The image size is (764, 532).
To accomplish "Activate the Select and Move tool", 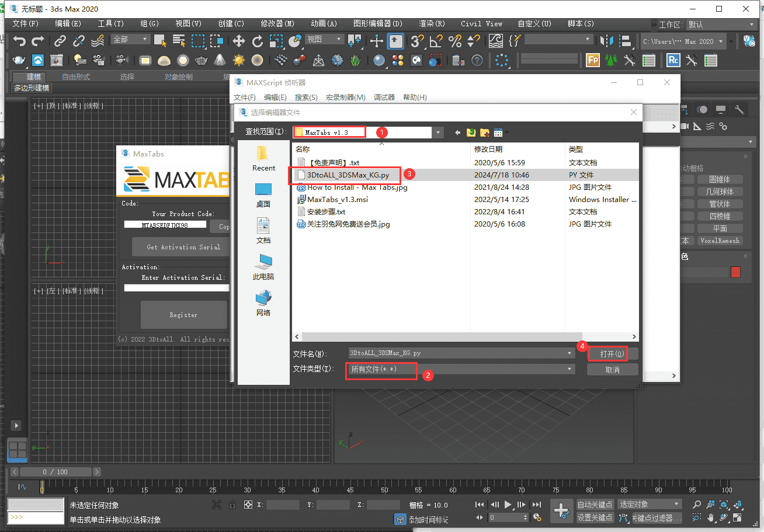I will pos(239,41).
